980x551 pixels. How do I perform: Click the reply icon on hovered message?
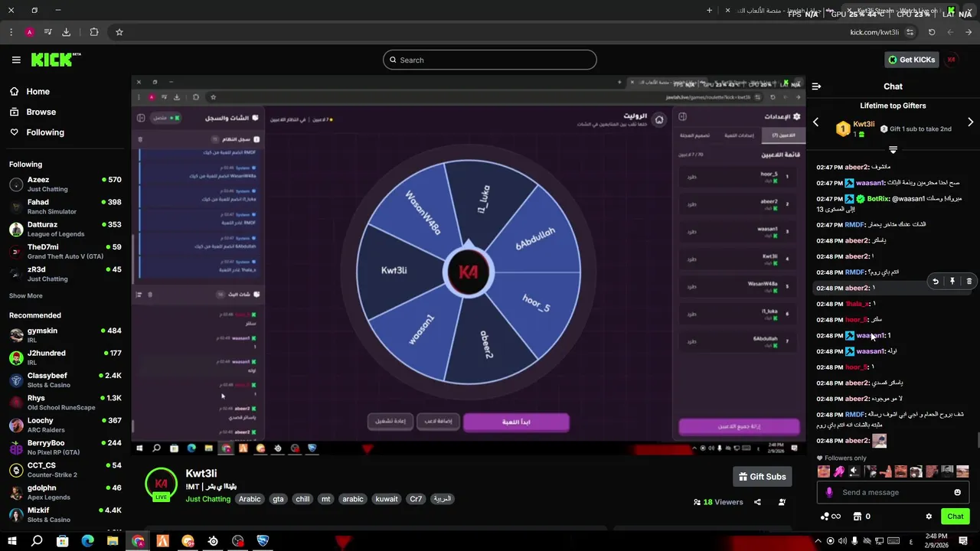pos(936,282)
